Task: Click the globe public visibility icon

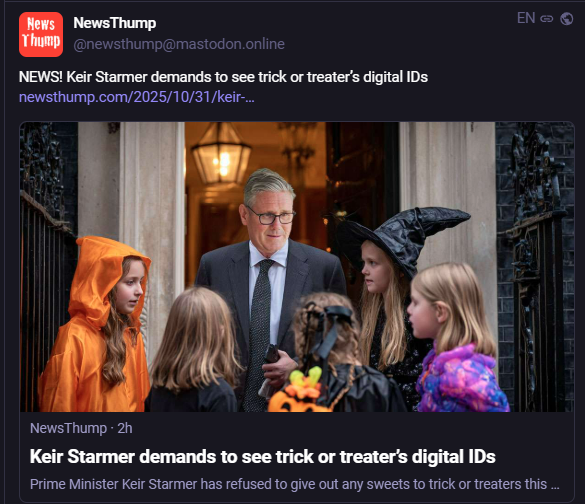Action: [x=567, y=18]
